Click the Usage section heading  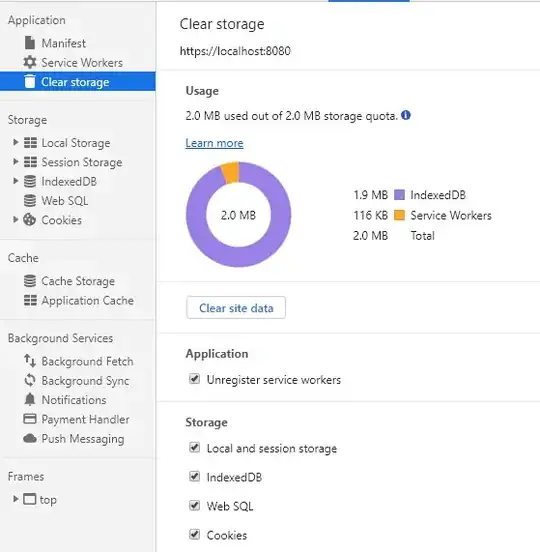[x=202, y=91]
